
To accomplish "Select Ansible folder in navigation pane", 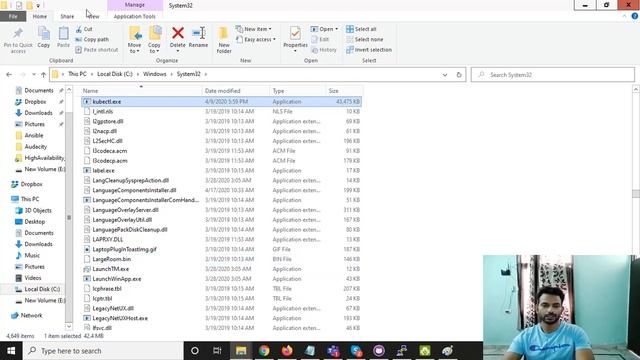I will tap(33, 135).
